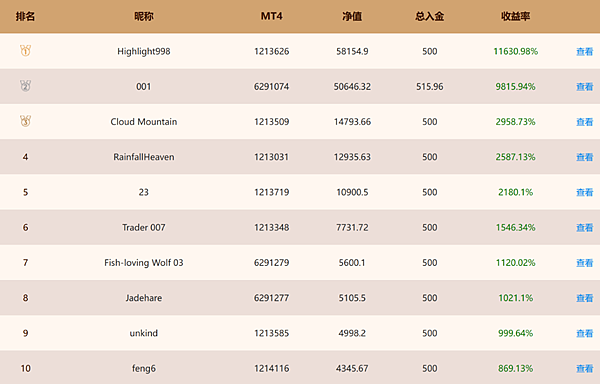The width and height of the screenshot is (600, 384).
Task: Click the 收益率 column header
Action: (515, 16)
